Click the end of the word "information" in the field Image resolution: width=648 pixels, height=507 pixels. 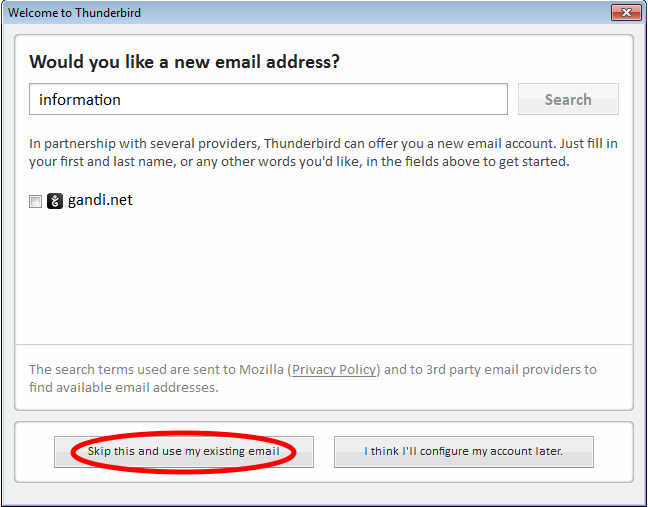pyautogui.click(x=120, y=100)
